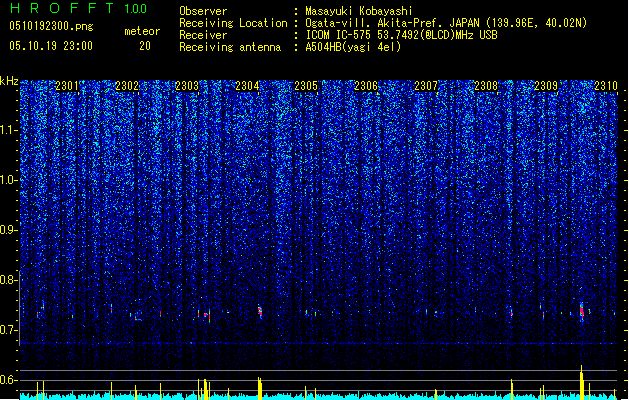The height and width of the screenshot is (400, 629).
Task: Click the 2303 time marker
Action: [187, 86]
